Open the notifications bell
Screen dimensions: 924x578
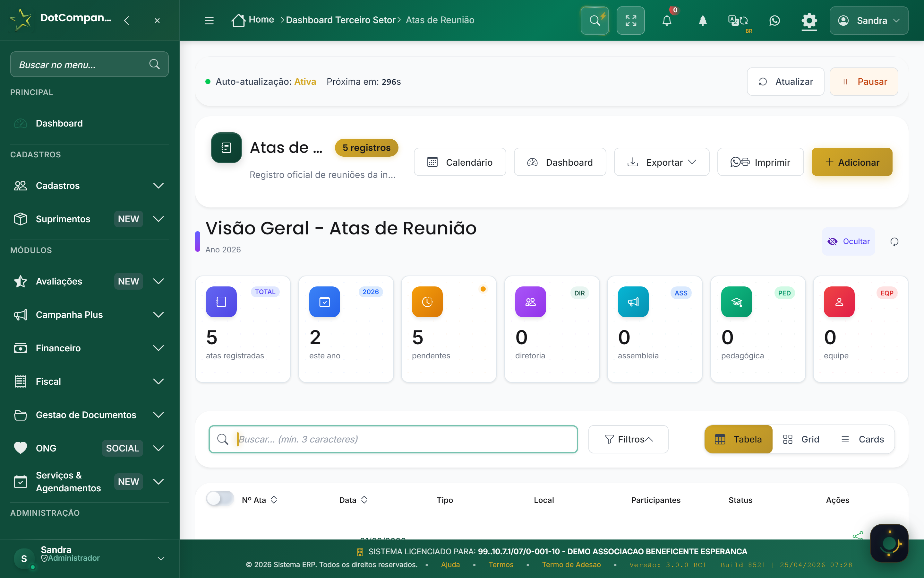pos(667,20)
